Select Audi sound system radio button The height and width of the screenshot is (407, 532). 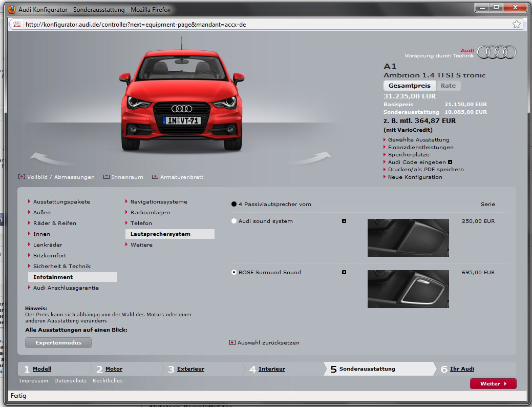coord(234,221)
